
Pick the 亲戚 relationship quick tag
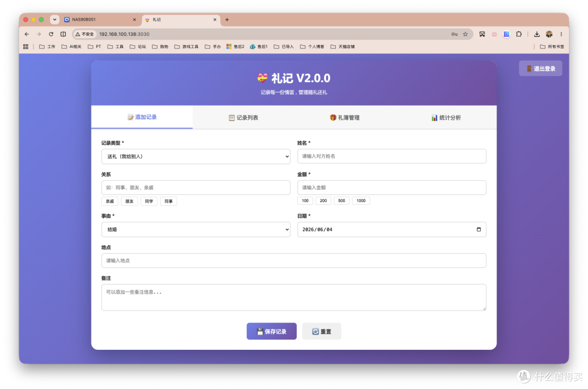(110, 202)
